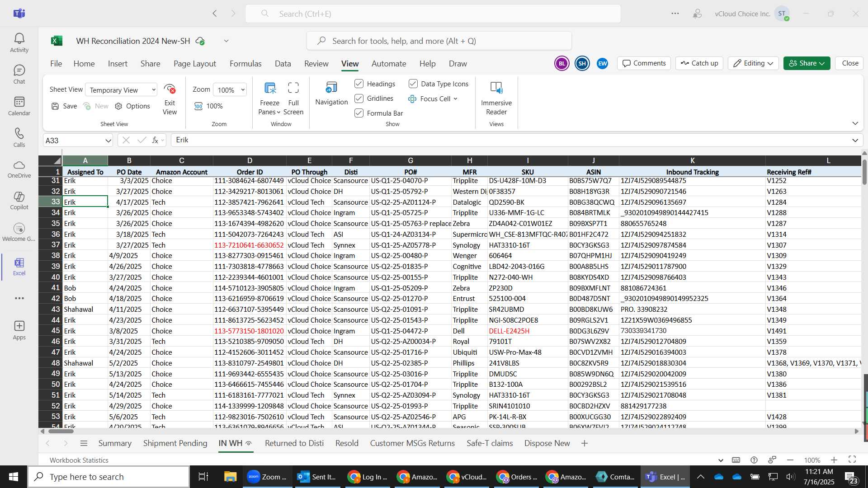Click the Freeze Panes icon

[270, 88]
